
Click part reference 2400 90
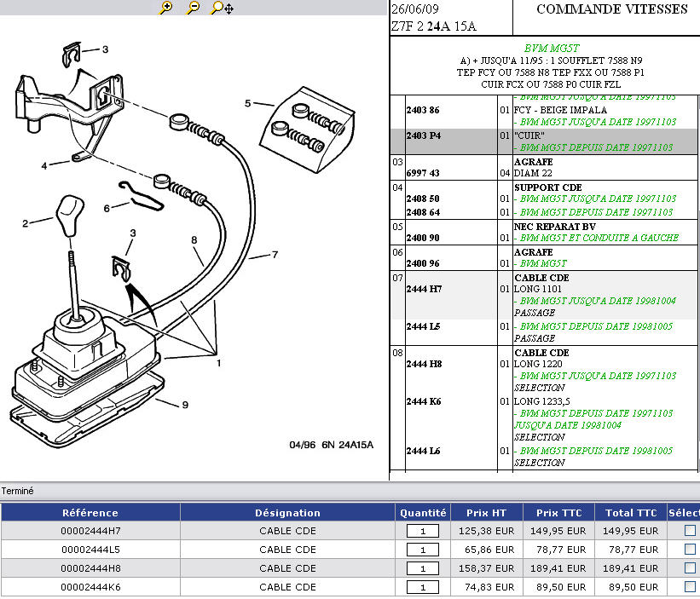pyautogui.click(x=424, y=238)
